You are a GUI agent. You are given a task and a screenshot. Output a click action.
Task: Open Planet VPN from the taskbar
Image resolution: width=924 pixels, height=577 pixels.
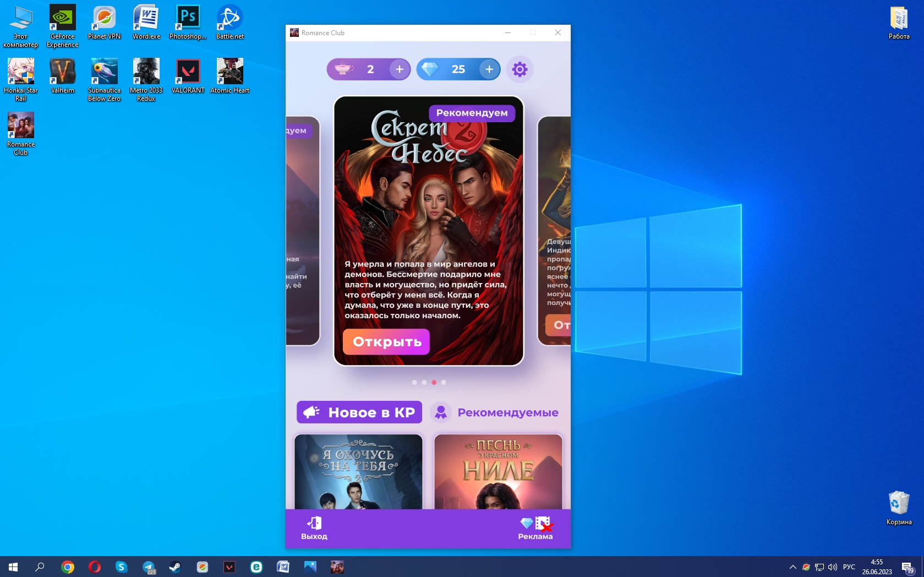203,567
